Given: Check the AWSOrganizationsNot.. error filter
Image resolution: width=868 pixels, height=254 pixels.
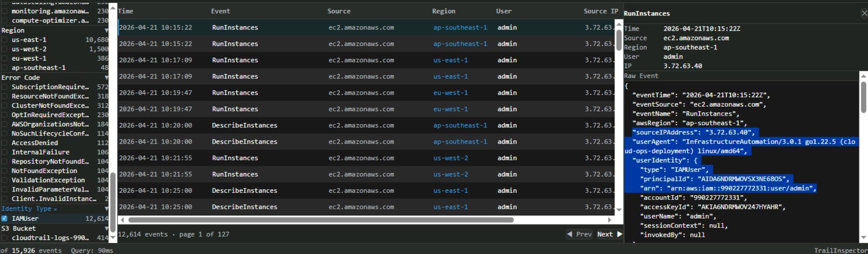Looking at the screenshot, I should click(x=4, y=124).
